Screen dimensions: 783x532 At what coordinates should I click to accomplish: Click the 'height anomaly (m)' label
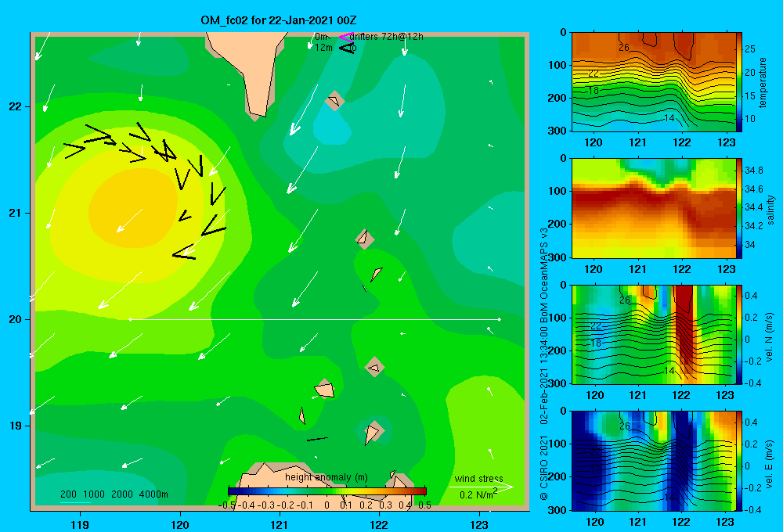point(327,477)
